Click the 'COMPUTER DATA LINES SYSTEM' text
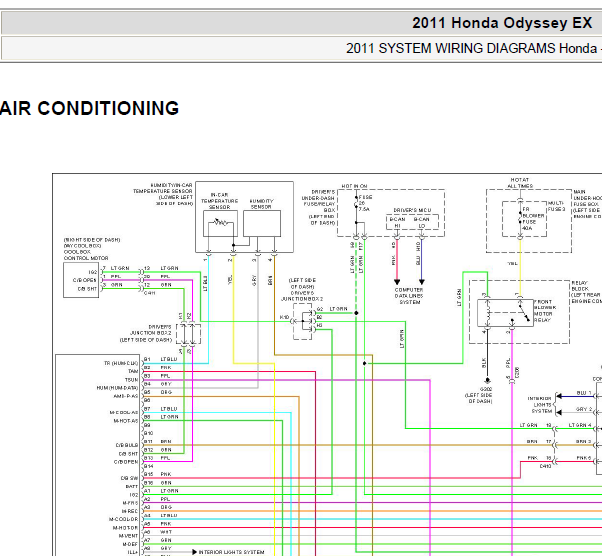This screenshot has height=556, width=602. pos(409,296)
